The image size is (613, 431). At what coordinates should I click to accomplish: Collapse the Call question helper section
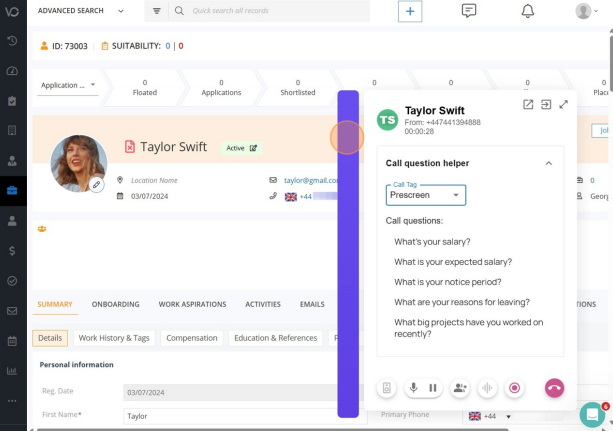(549, 163)
